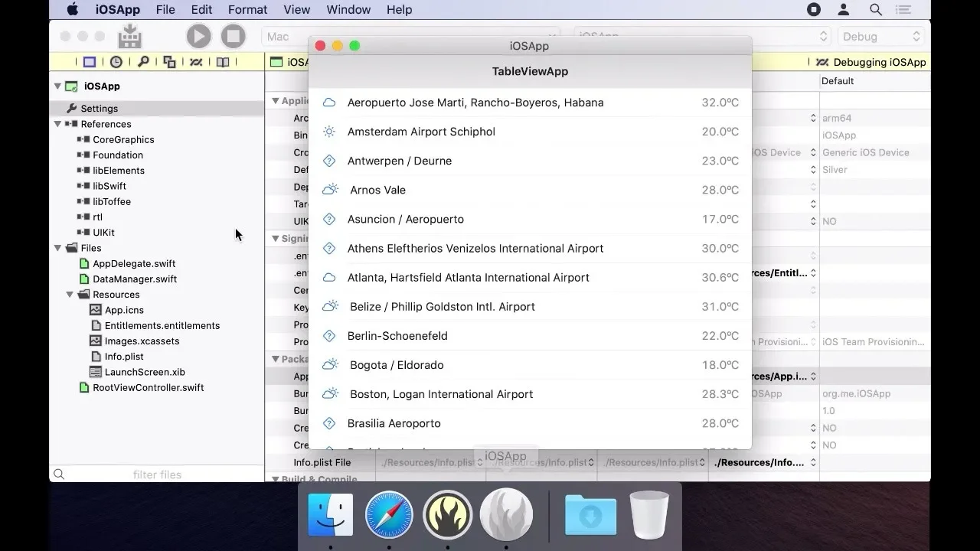Select the CoreGraphics reference
The width and height of the screenshot is (980, 551).
[123, 139]
